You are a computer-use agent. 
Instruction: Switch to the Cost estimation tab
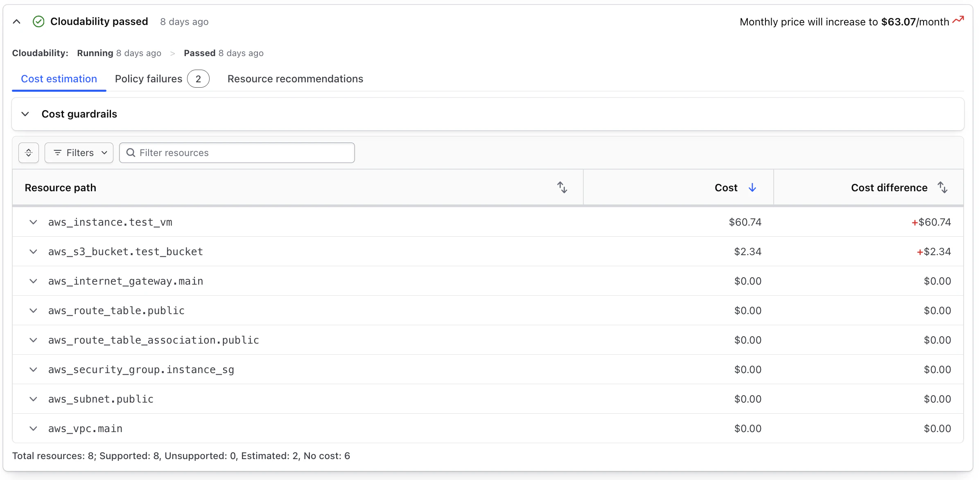(59, 79)
